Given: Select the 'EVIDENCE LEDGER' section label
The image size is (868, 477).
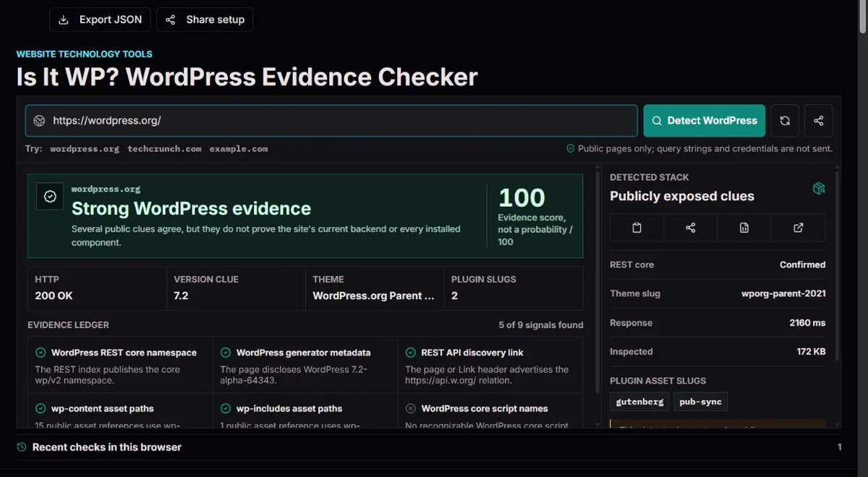Looking at the screenshot, I should point(68,325).
